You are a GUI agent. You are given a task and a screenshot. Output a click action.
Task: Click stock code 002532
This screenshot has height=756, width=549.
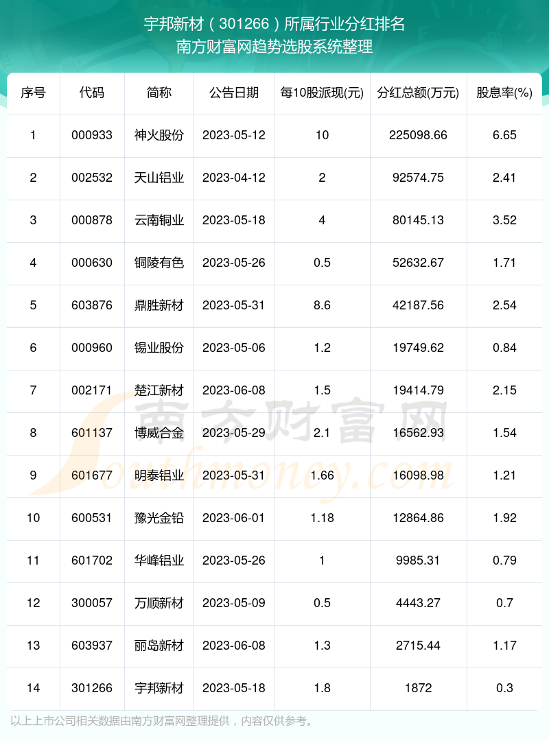pyautogui.click(x=92, y=178)
